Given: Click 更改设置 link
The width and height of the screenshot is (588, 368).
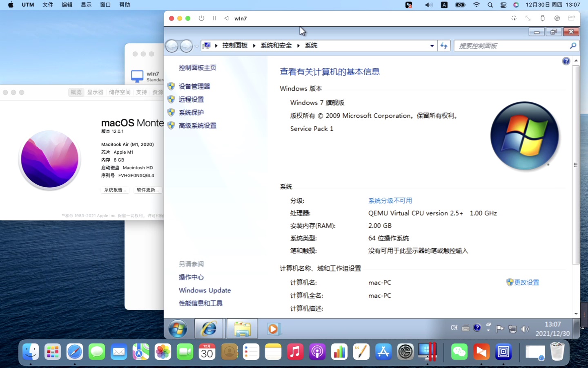Looking at the screenshot, I should coord(526,283).
